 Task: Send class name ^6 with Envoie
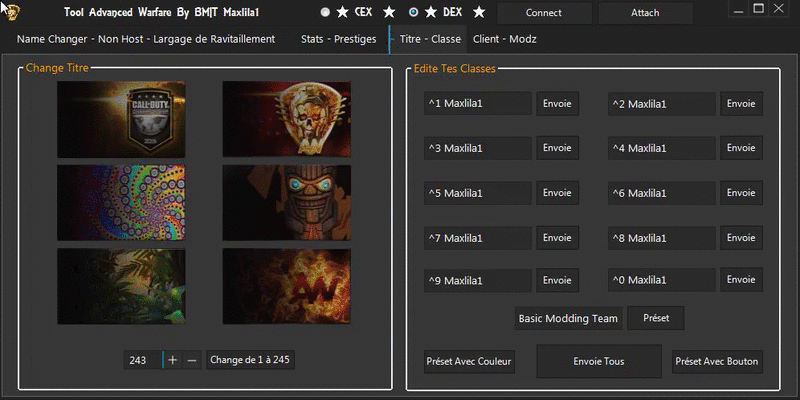pyautogui.click(x=741, y=193)
